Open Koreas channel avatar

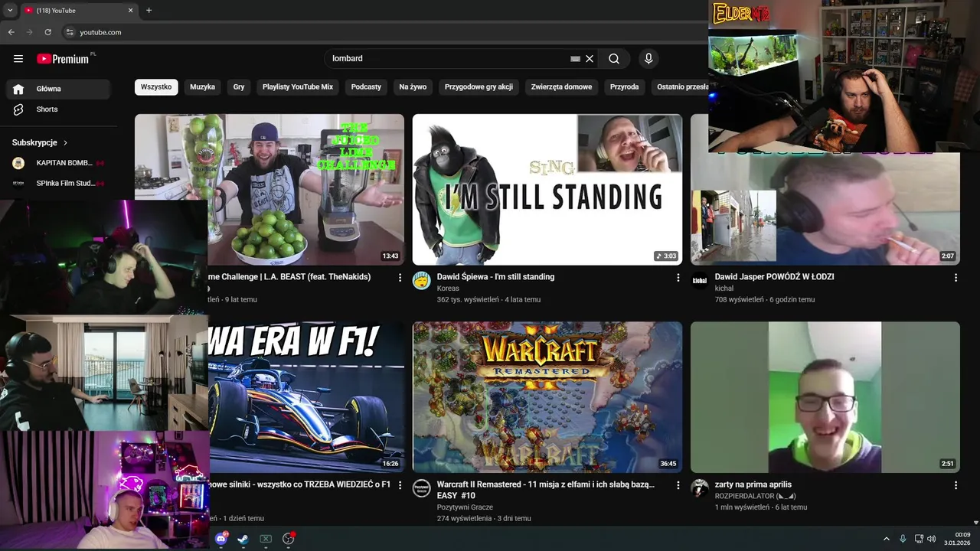click(422, 281)
